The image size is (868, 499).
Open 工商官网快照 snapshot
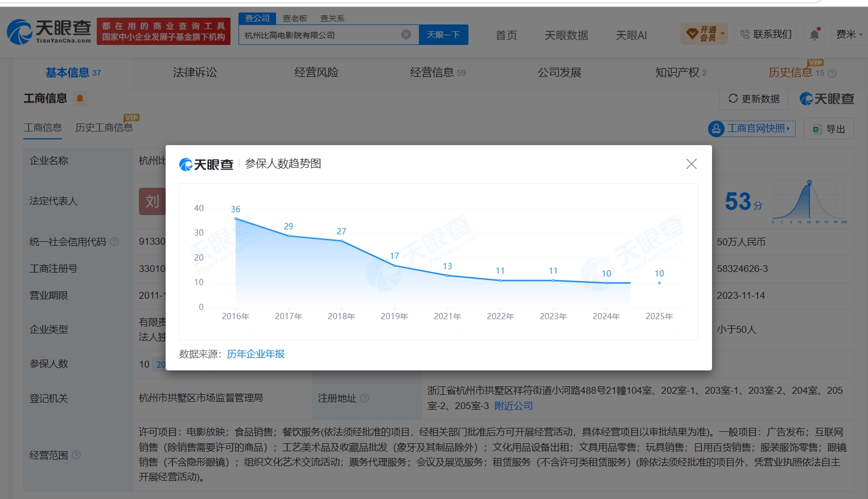pyautogui.click(x=751, y=129)
